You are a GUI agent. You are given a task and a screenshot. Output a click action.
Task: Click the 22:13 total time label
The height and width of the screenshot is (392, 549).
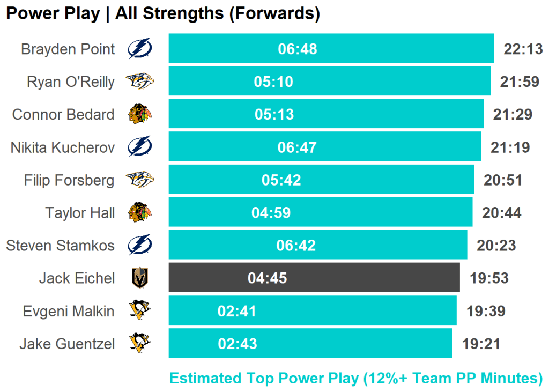(x=523, y=49)
